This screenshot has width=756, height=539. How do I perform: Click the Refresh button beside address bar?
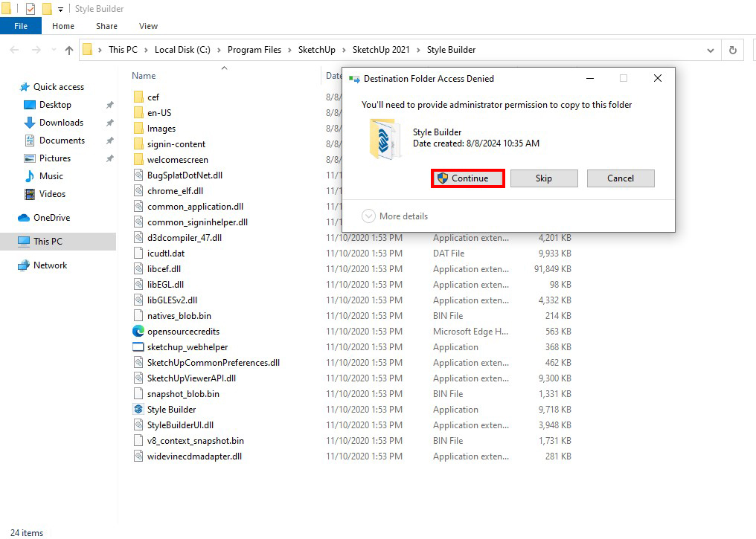coord(733,50)
